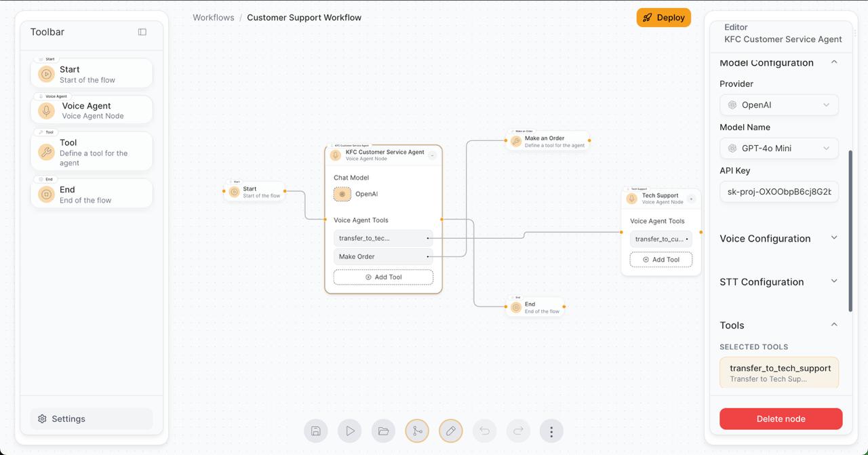Collapse the Model Configuration section

(x=834, y=62)
